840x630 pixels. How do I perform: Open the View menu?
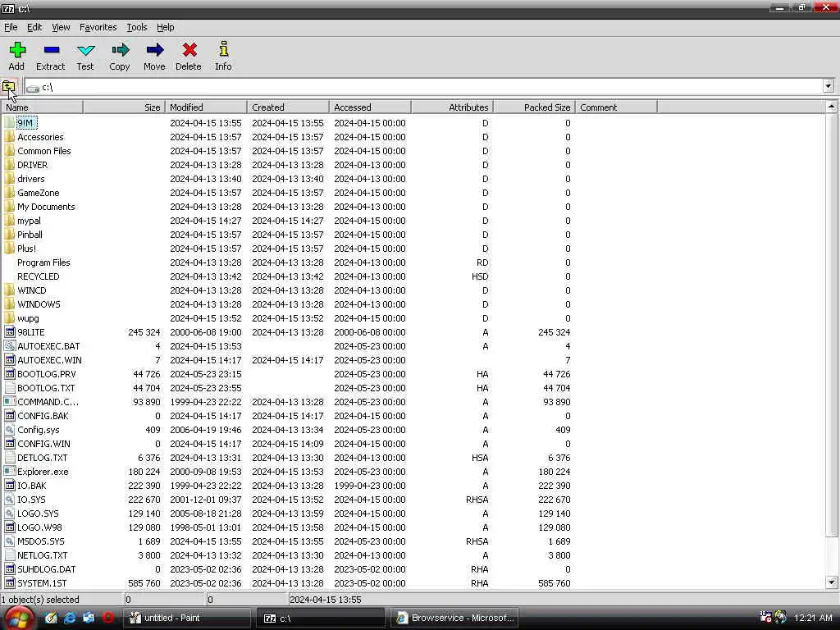(61, 27)
